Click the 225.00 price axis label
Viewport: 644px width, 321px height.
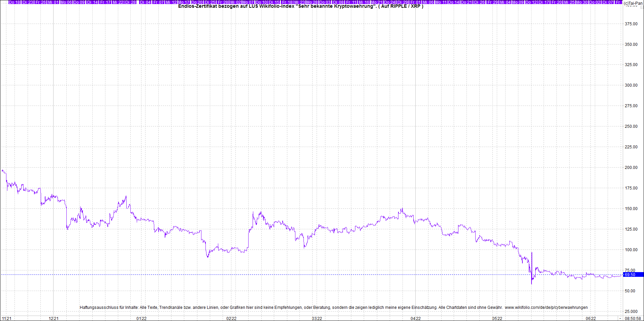[x=631, y=147]
